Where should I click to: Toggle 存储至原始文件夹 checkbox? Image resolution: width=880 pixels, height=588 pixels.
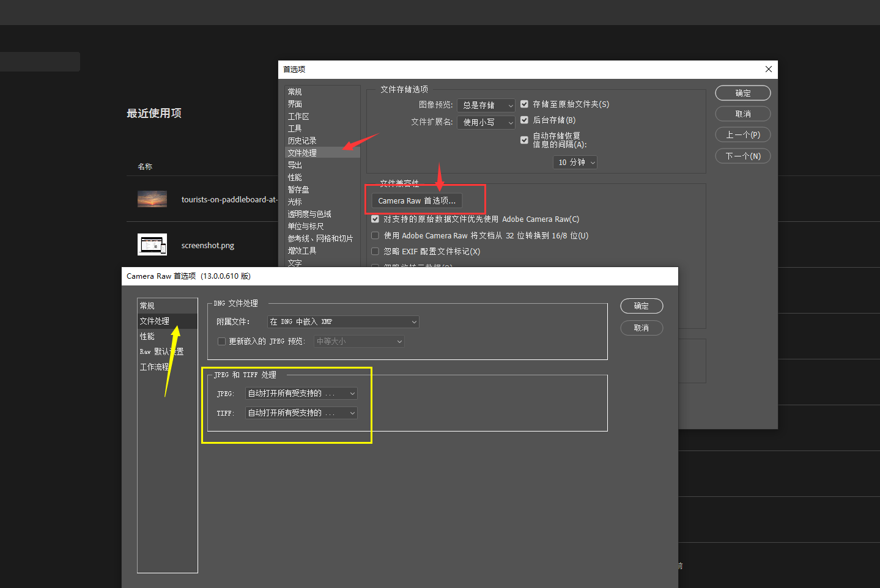524,104
